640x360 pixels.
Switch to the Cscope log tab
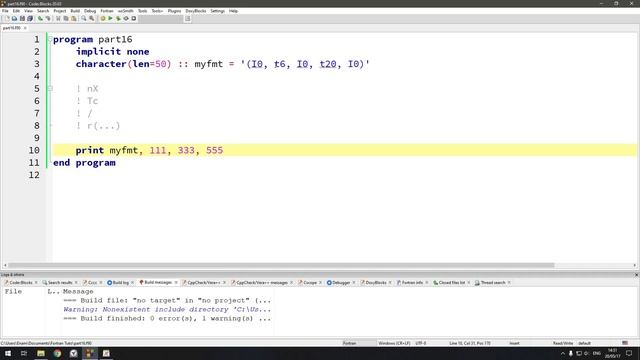click(x=310, y=282)
